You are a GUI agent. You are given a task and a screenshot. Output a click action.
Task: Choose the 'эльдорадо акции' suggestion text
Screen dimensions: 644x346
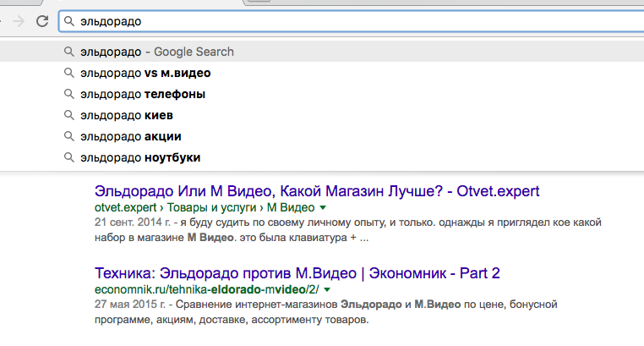[x=131, y=136]
